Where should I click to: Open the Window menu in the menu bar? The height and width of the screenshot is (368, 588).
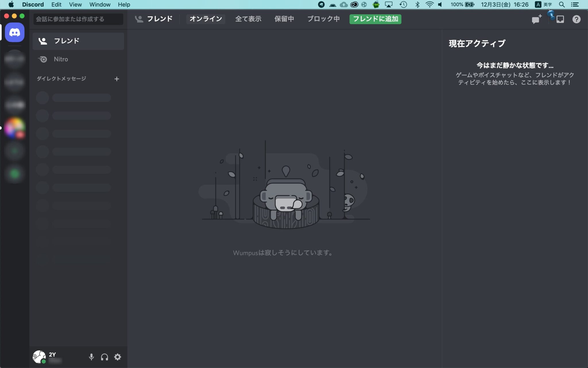pyautogui.click(x=100, y=4)
